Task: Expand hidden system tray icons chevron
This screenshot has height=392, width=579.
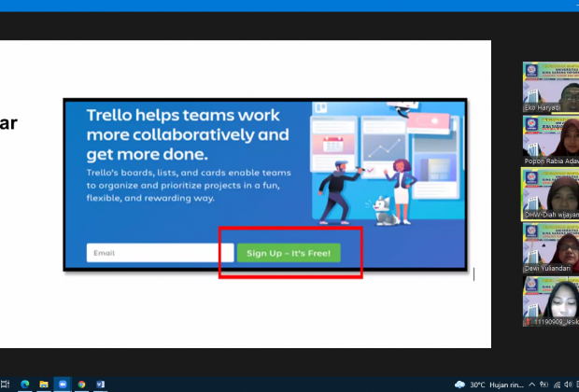Action: (x=532, y=385)
